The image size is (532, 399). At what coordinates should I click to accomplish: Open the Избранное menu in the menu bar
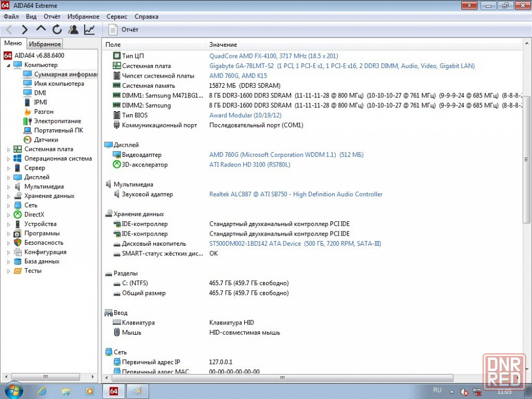click(x=84, y=16)
